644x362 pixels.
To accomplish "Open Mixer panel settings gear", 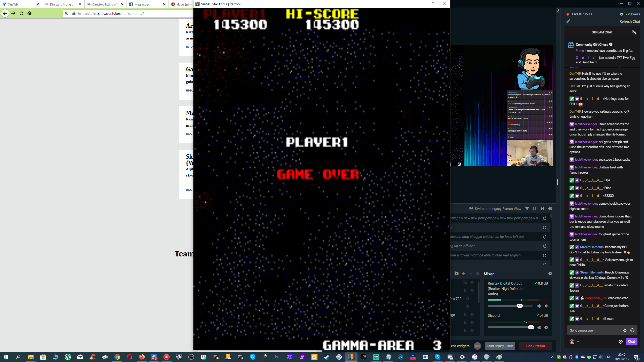I will (550, 274).
